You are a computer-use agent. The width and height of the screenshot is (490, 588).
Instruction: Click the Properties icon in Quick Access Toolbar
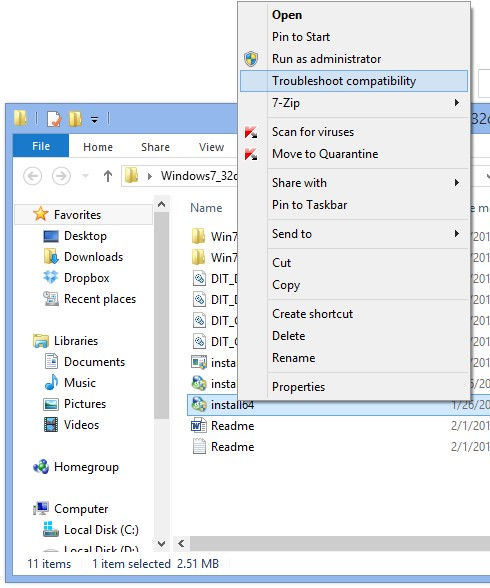coord(54,119)
